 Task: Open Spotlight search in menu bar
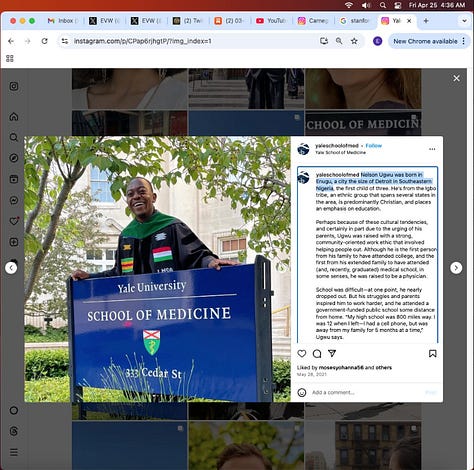coord(383,5)
